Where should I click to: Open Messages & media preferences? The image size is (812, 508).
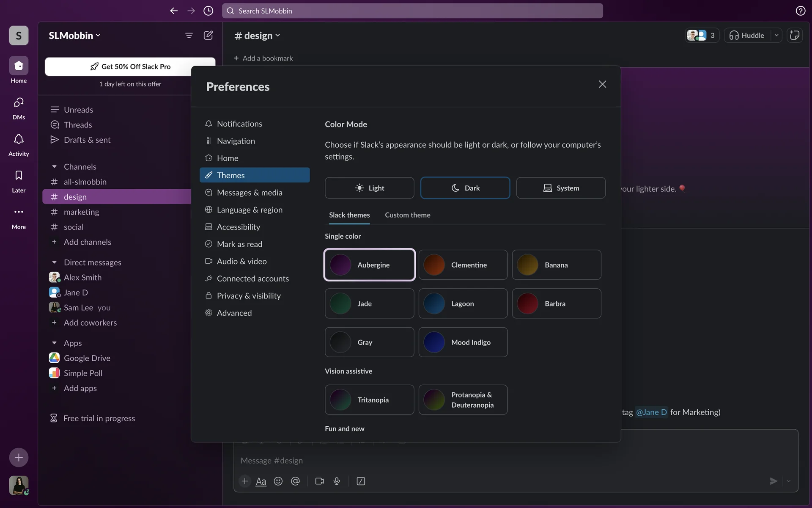point(249,193)
